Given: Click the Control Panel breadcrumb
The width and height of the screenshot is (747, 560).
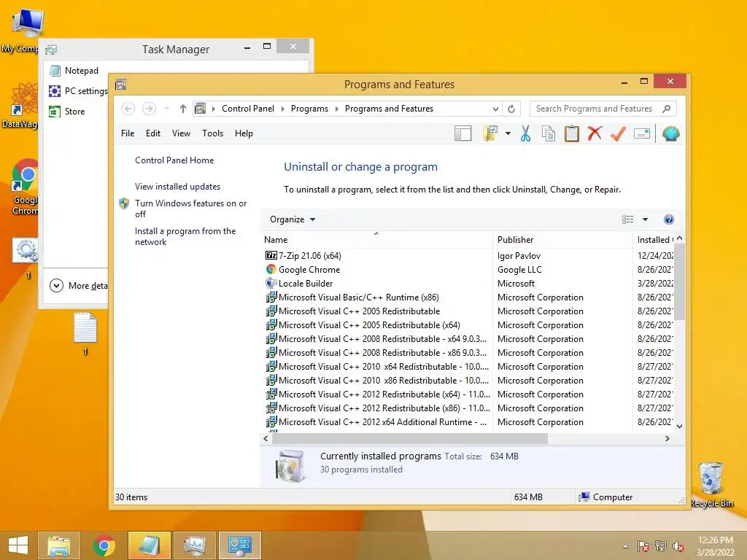Looking at the screenshot, I should coord(248,109).
